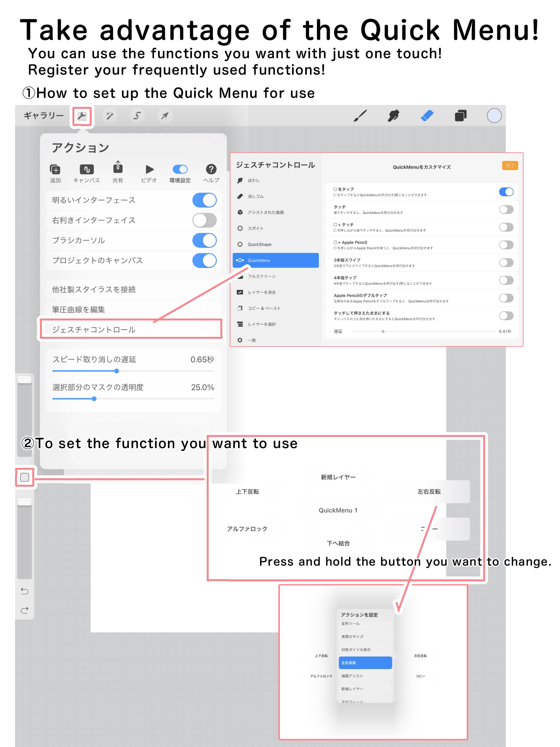Open the Actions wrench icon

coord(82,116)
